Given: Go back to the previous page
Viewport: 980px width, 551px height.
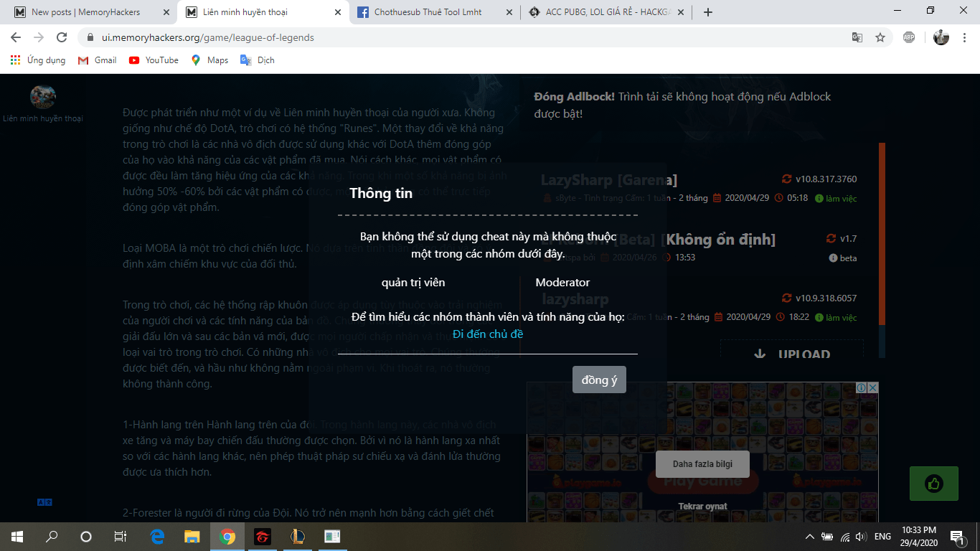Looking at the screenshot, I should 16,37.
